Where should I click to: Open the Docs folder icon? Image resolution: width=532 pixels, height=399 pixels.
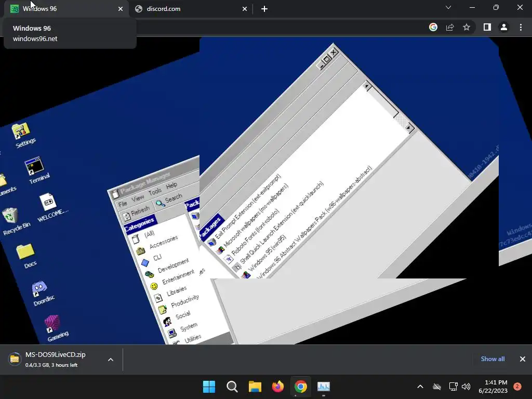pos(26,255)
